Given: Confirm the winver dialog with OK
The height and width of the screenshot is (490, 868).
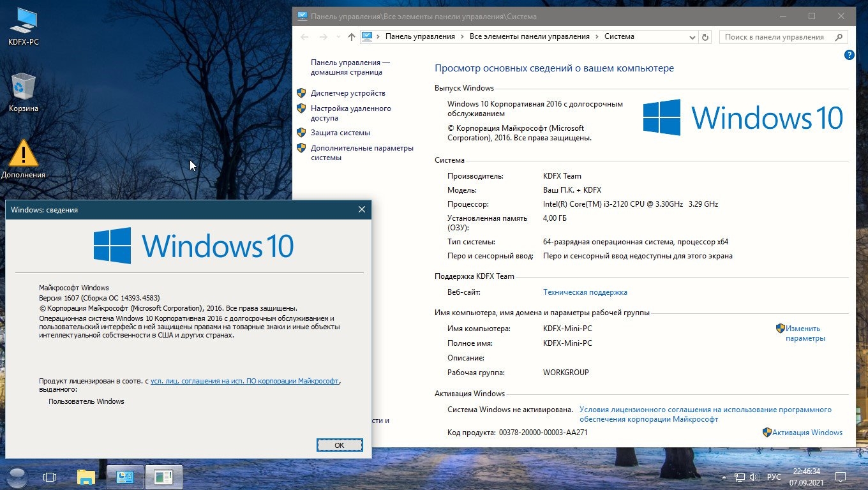Looking at the screenshot, I should [340, 445].
